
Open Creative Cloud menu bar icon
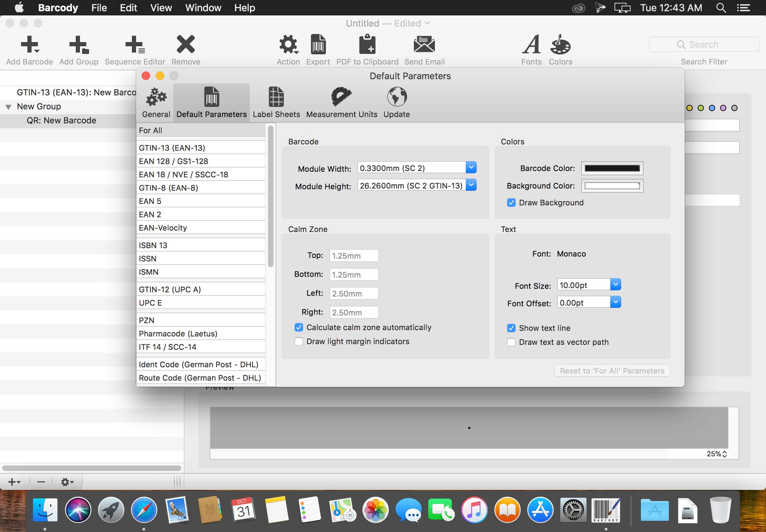point(578,8)
